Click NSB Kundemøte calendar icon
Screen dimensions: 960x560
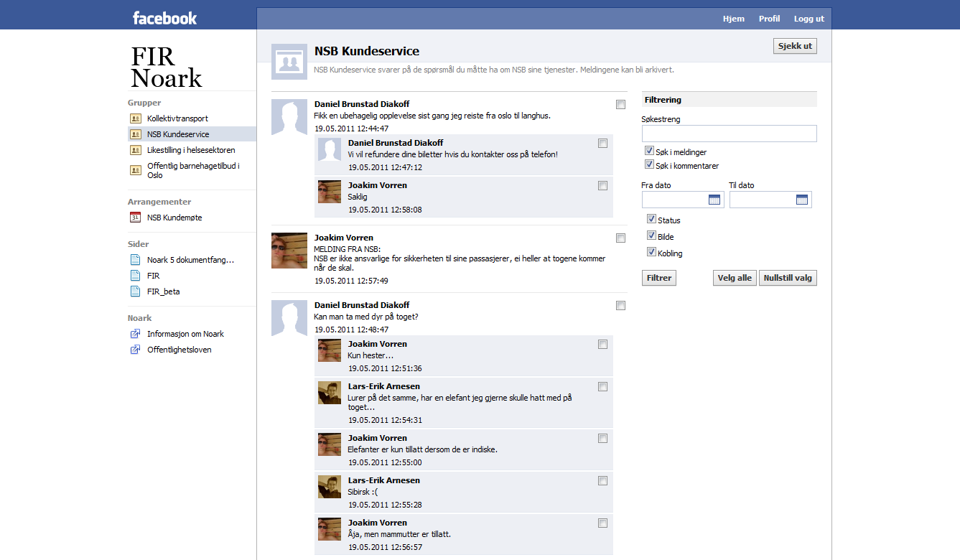[x=135, y=218]
